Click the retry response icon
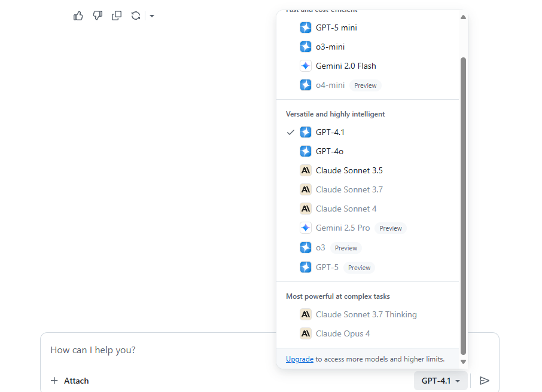This screenshot has width=542, height=392. tap(135, 16)
